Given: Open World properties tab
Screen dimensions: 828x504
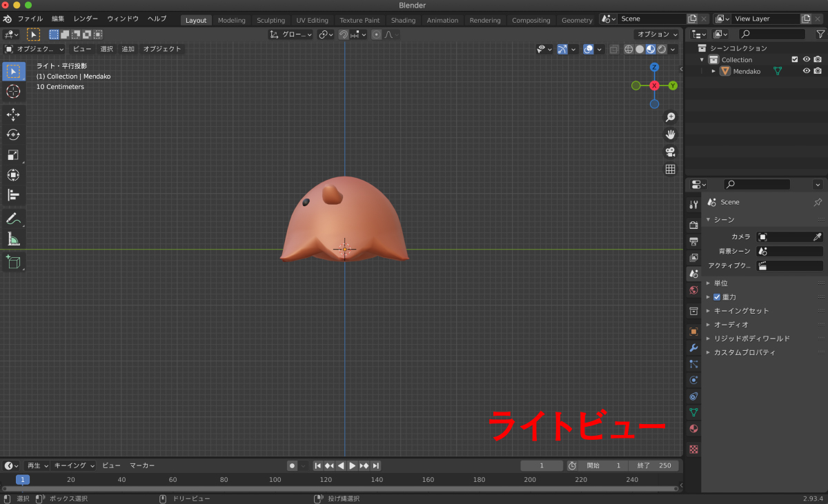Looking at the screenshot, I should tap(693, 290).
